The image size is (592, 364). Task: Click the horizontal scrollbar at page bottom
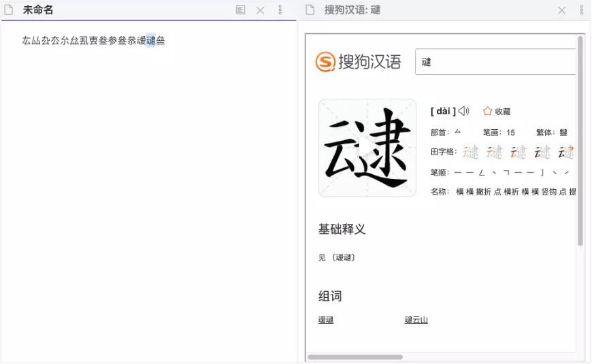355,357
